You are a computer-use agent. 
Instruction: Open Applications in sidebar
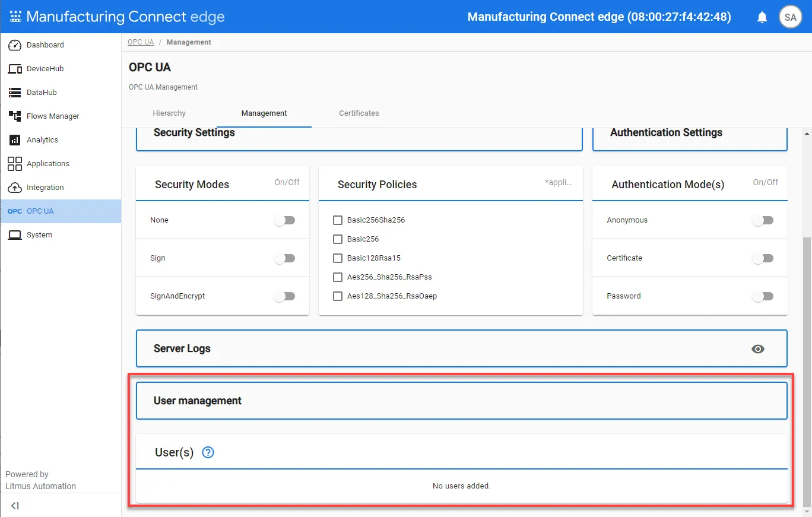click(61, 164)
